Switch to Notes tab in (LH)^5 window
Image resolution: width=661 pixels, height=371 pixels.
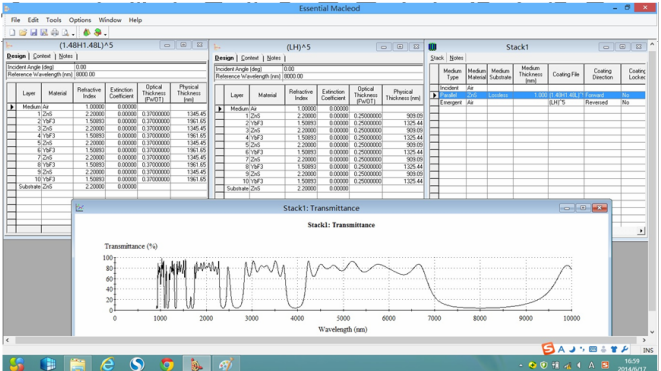click(x=274, y=58)
